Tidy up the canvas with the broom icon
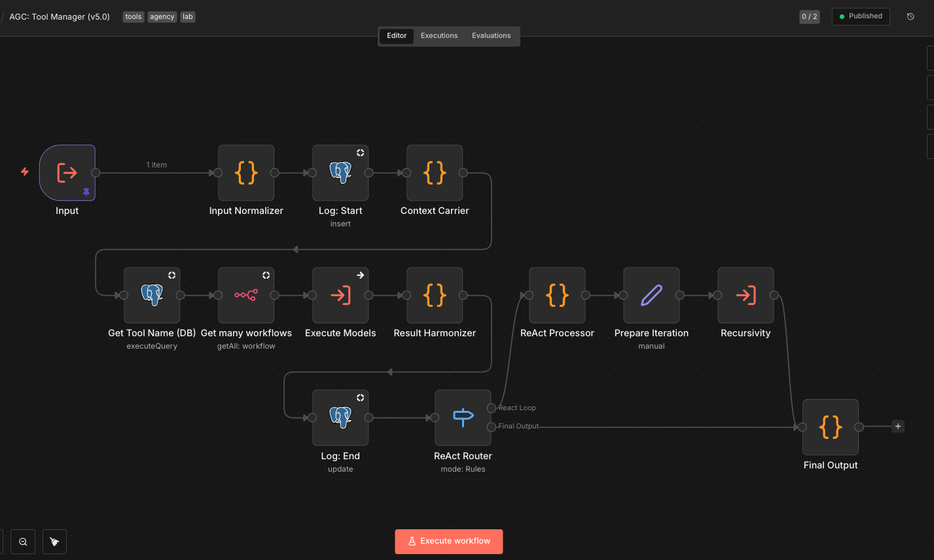The height and width of the screenshot is (560, 934). tap(54, 542)
